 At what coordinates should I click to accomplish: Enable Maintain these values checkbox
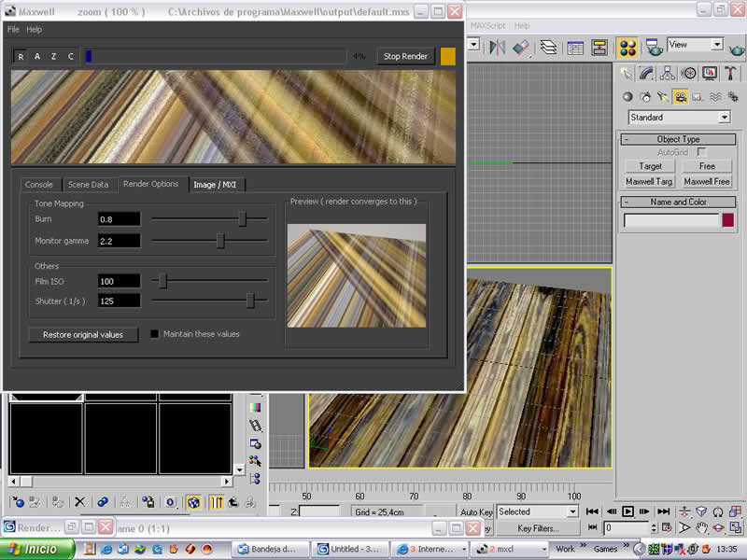pyautogui.click(x=156, y=333)
